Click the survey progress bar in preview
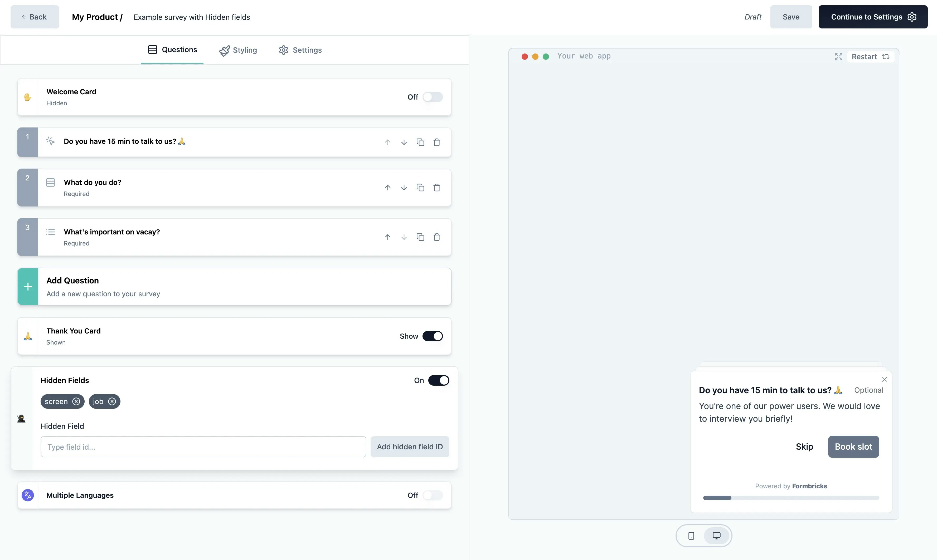937x560 pixels. pos(791,498)
